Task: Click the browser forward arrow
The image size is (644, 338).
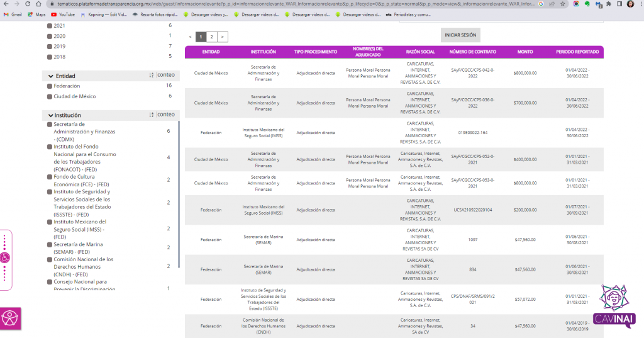Action: tap(16, 4)
